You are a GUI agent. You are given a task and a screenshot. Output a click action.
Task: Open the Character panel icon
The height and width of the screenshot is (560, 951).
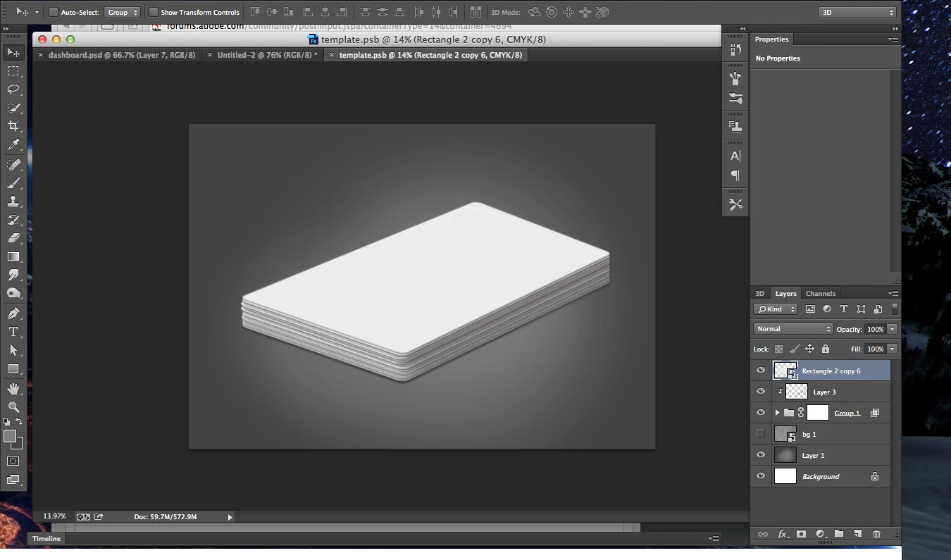point(735,156)
